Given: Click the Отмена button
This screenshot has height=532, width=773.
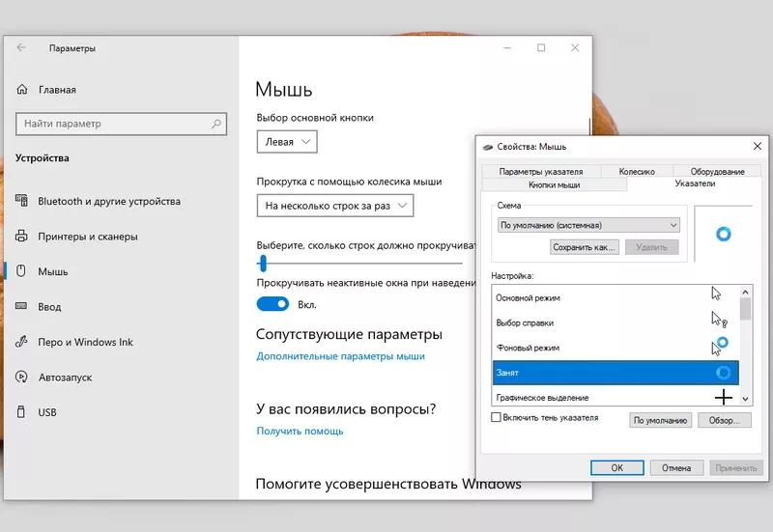Looking at the screenshot, I should (676, 467).
